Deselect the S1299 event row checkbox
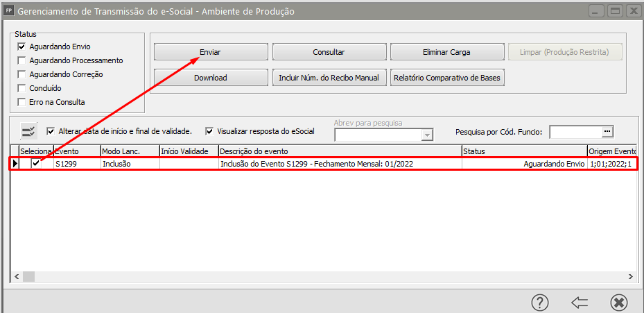Screen dimensions: 644x313 [x=36, y=164]
